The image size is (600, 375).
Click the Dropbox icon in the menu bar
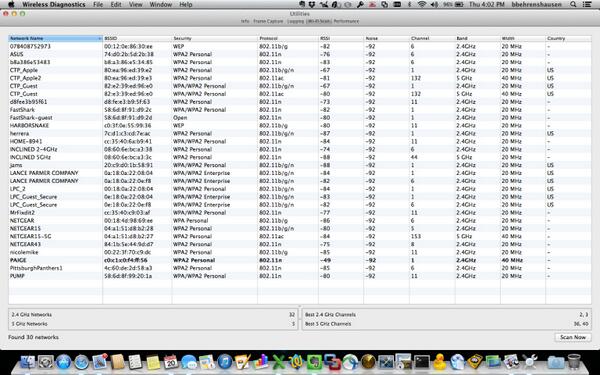[x=312, y=5]
